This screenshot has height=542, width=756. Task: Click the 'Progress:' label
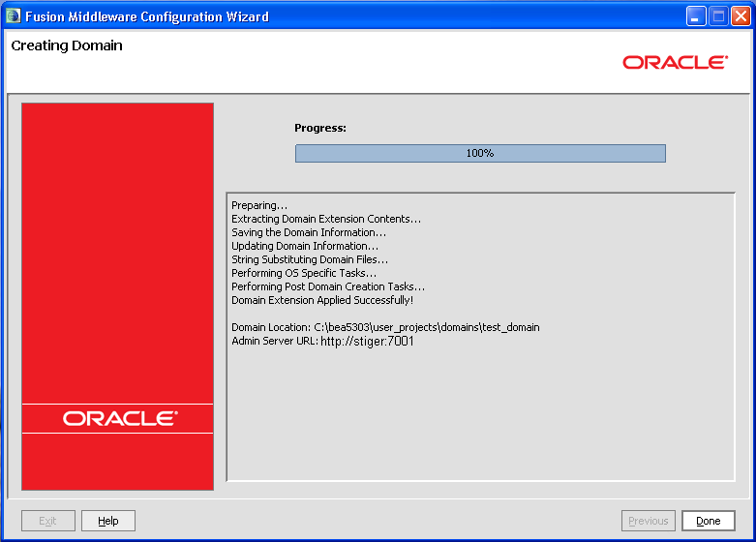pyautogui.click(x=320, y=129)
